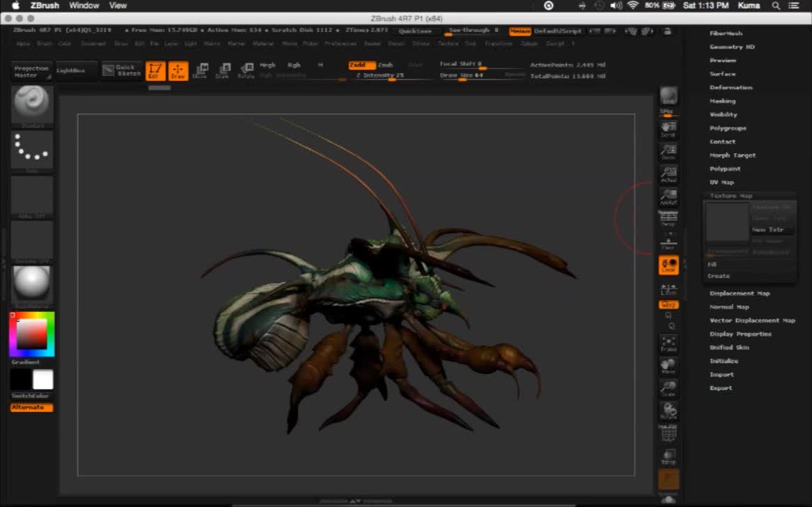Open the Texture palette menu
Viewport: 812px width, 507px height.
click(x=448, y=44)
